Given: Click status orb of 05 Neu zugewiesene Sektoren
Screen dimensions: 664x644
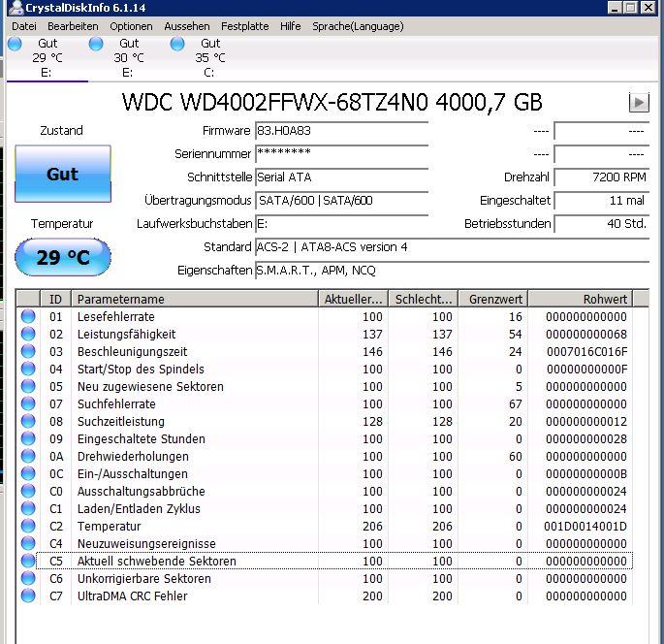Looking at the screenshot, I should coord(28,386).
